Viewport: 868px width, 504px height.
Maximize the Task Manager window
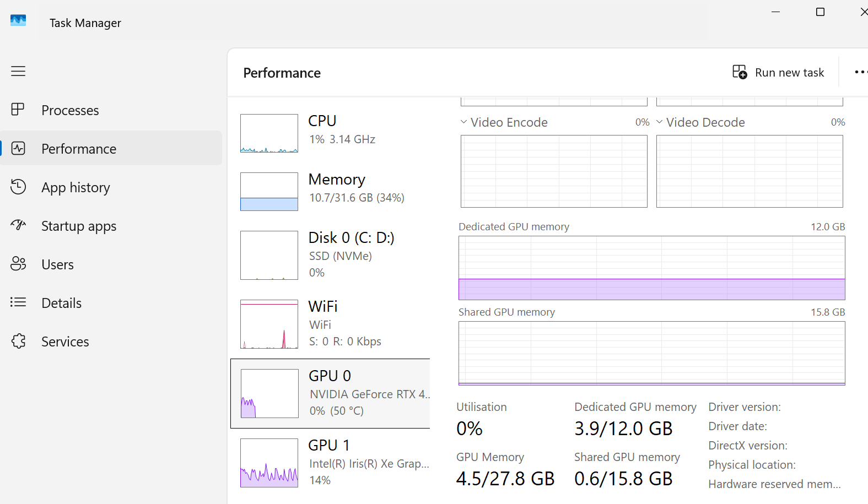tap(820, 12)
